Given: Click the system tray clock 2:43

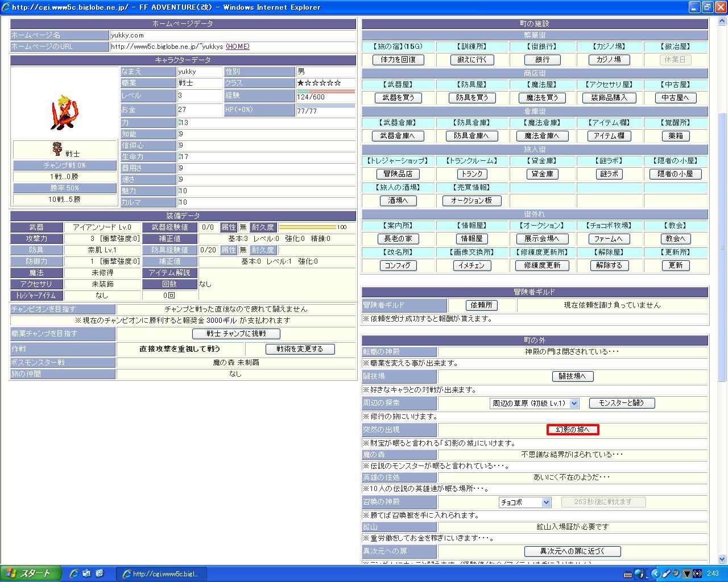Looking at the screenshot, I should tap(713, 574).
